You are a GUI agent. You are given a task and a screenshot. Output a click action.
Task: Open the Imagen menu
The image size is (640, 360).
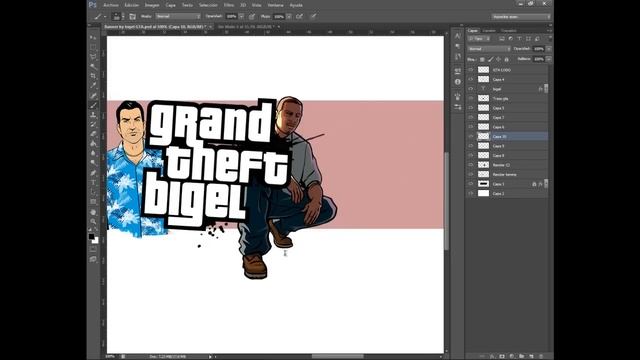(152, 5)
